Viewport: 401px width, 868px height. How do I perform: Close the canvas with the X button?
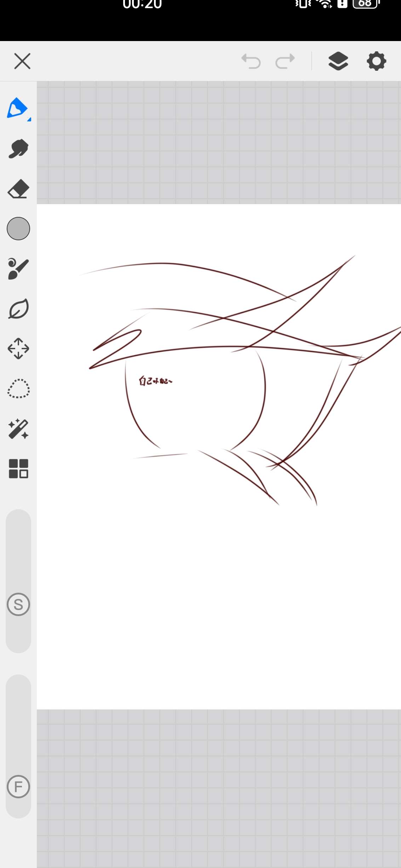(x=22, y=61)
